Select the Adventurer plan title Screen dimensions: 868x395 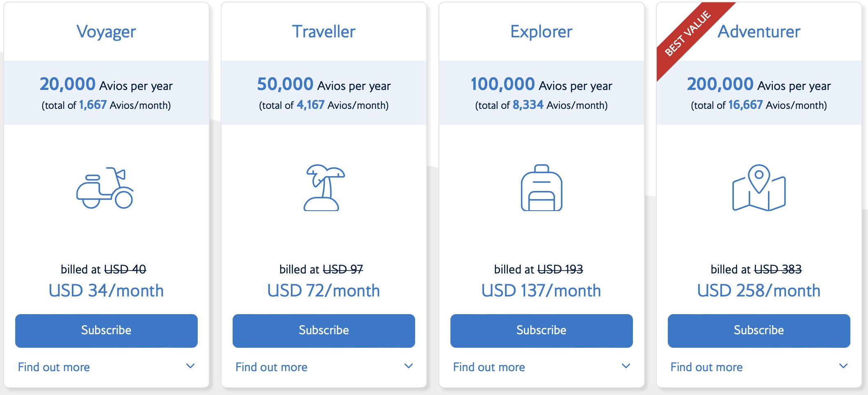tap(759, 32)
